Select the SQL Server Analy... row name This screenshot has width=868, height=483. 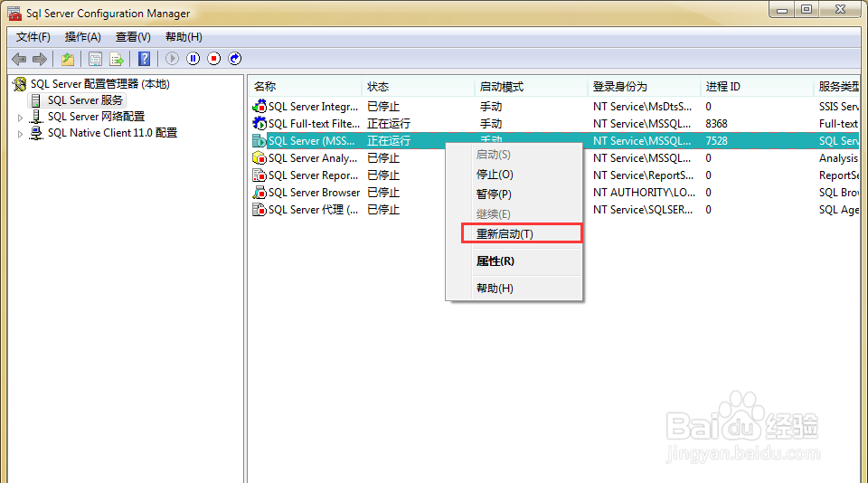point(313,158)
